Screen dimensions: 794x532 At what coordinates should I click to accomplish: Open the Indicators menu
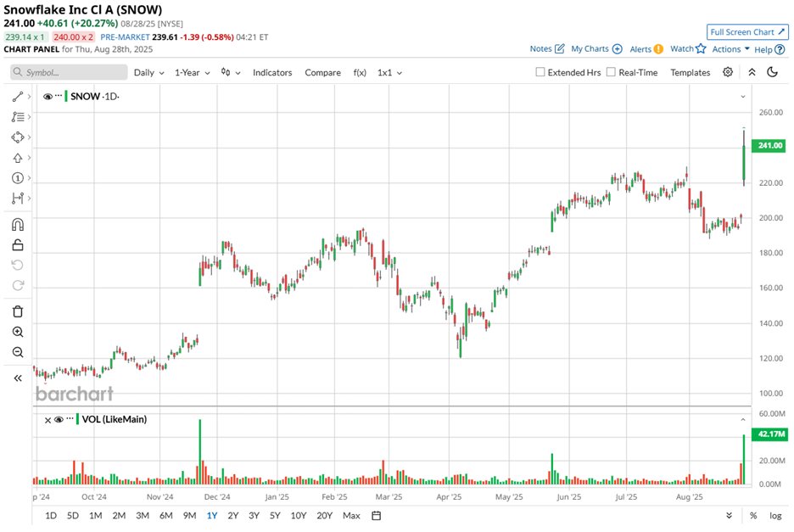tap(272, 72)
